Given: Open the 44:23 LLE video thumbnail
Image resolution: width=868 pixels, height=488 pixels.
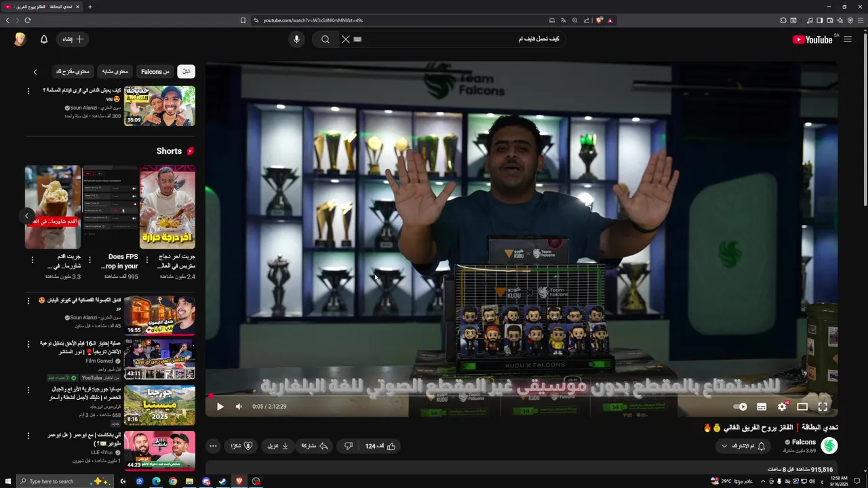Looking at the screenshot, I should coord(159,451).
